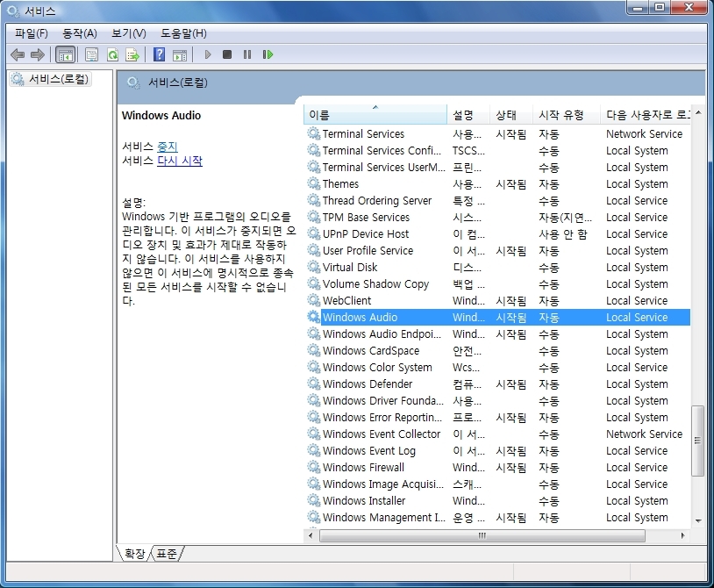Image resolution: width=714 pixels, height=588 pixels.
Task: Click the gear icon of Virtual Disk
Action: point(314,267)
